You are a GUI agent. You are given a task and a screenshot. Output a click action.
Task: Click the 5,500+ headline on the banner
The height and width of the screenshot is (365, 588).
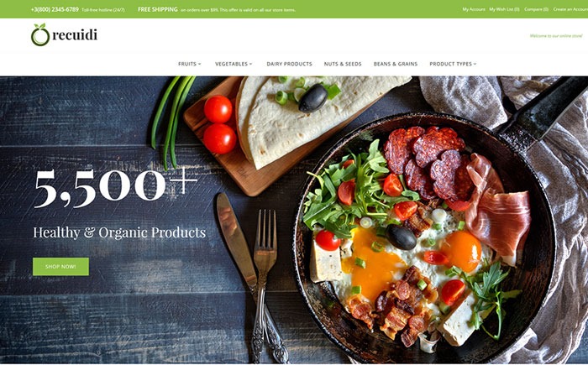click(116, 187)
